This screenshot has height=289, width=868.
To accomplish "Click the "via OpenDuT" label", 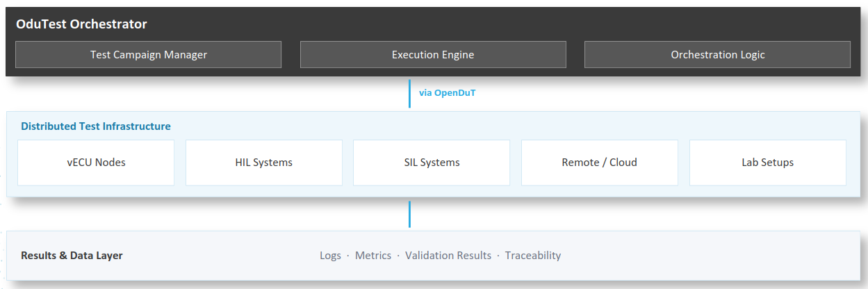I will [448, 92].
